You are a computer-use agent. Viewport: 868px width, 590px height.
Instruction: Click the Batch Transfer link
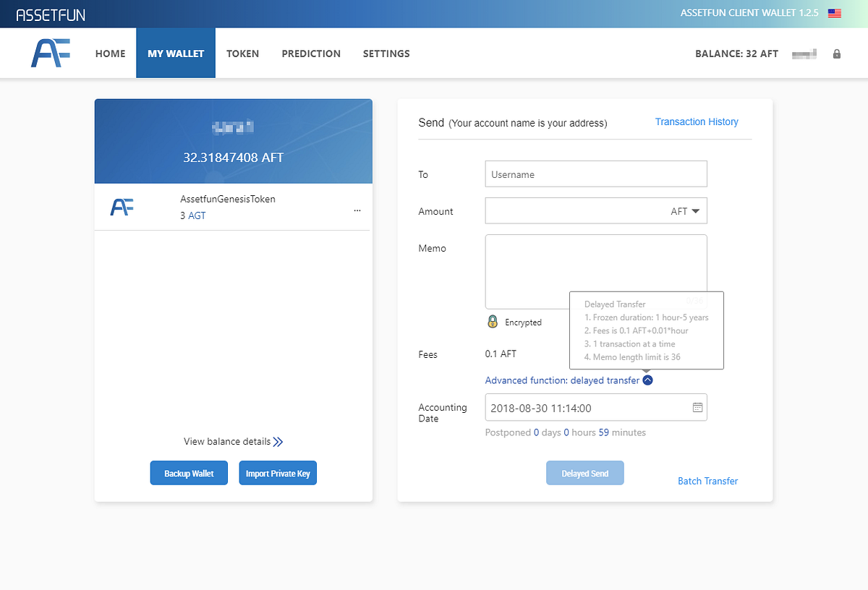[707, 480]
